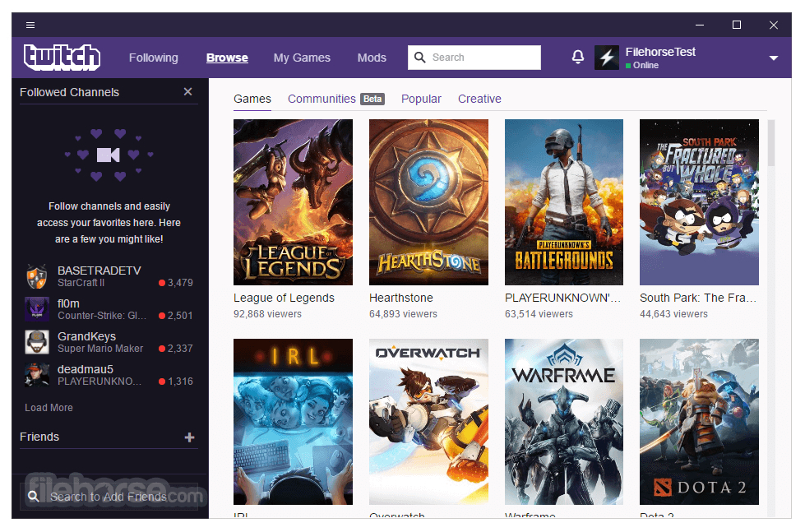This screenshot has width=805, height=532.
Task: Click FilehorseTest username
Action: click(x=660, y=52)
